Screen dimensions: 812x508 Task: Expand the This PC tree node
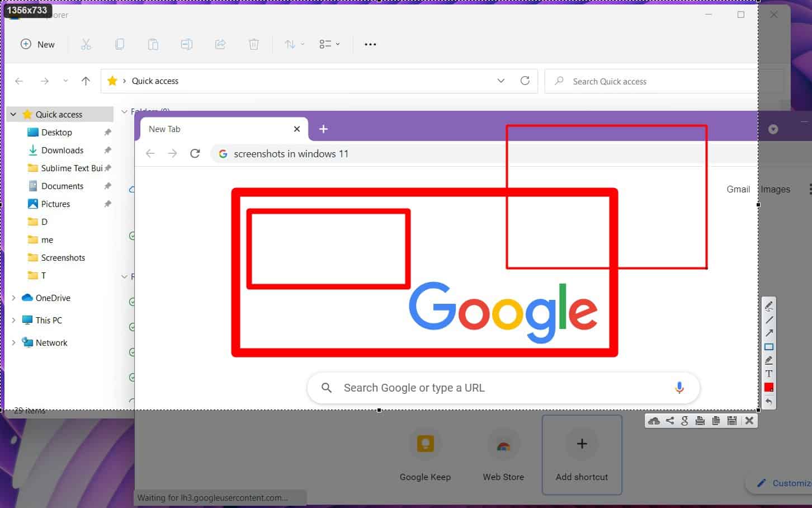coord(13,321)
